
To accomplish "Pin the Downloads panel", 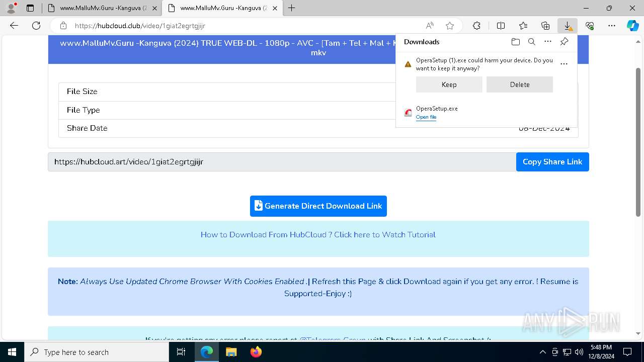I will tap(565, 42).
